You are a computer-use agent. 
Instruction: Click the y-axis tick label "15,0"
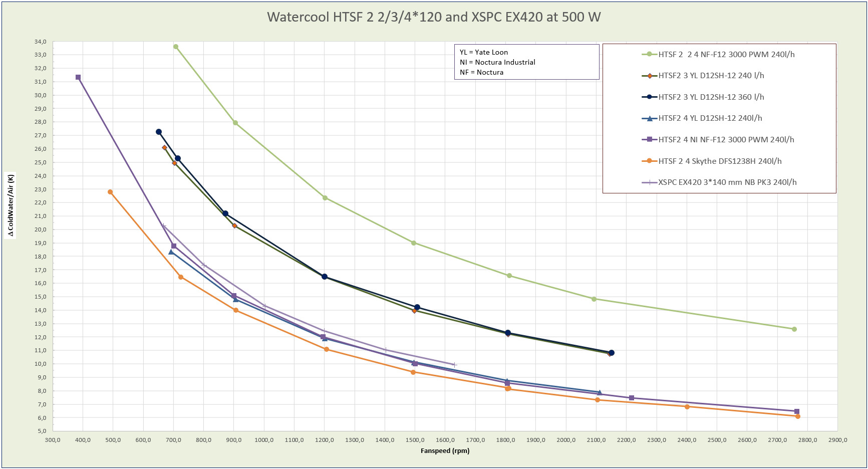(40, 297)
